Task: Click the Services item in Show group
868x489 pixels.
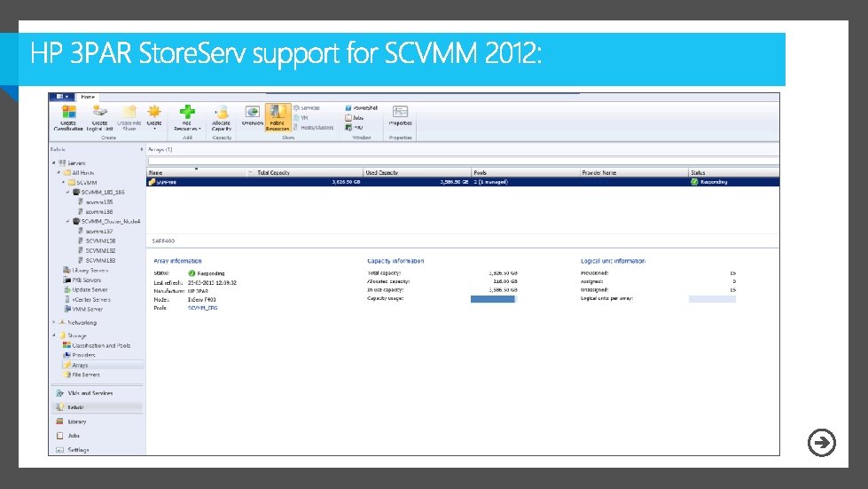Action: (x=307, y=108)
